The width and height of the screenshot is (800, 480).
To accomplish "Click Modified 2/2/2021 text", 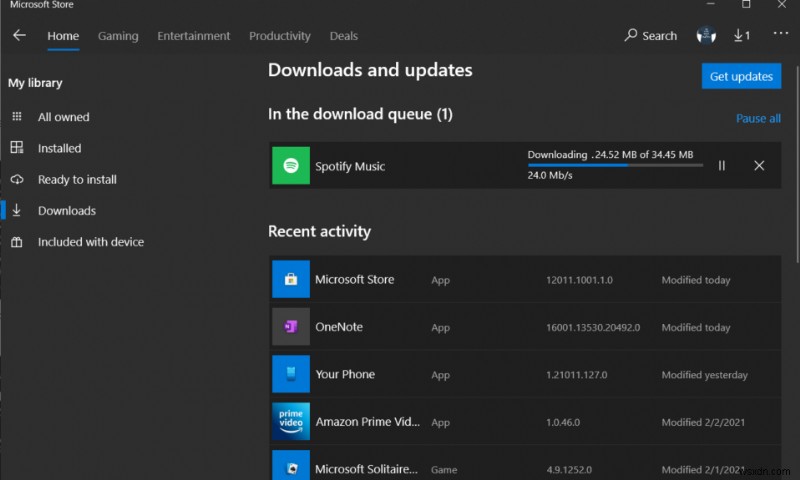I will click(x=703, y=422).
